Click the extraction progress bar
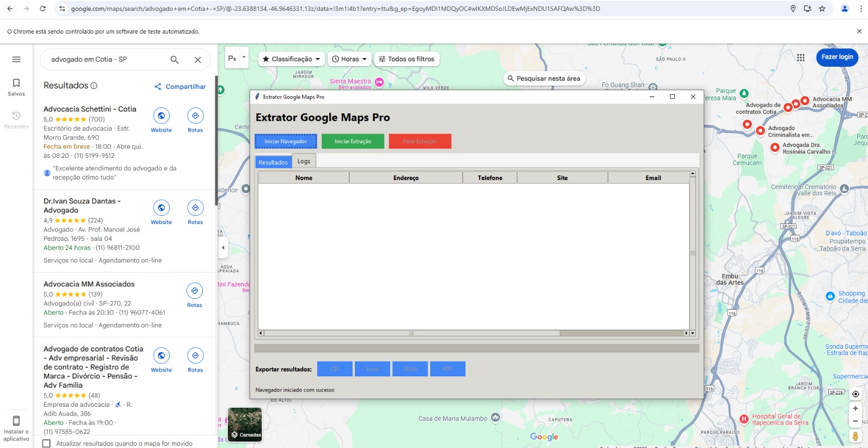This screenshot has width=868, height=448. click(476, 348)
